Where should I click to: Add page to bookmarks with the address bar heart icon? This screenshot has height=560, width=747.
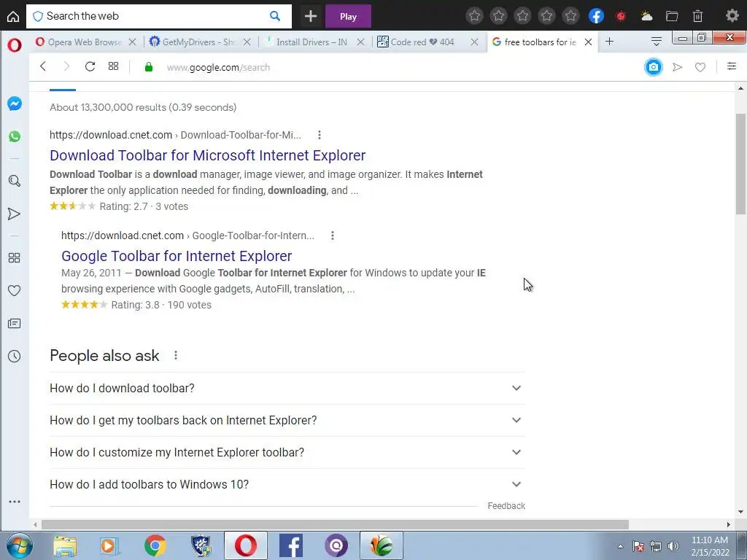coord(700,67)
